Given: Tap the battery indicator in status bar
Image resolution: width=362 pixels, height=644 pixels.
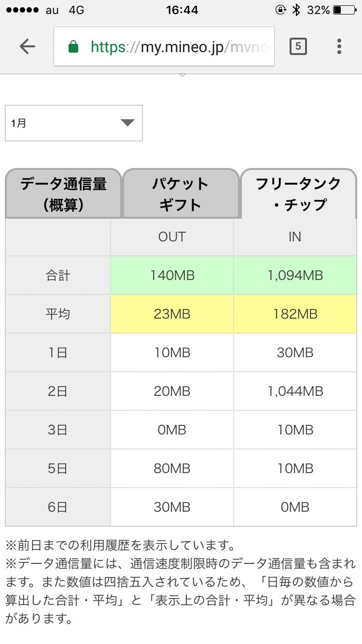Looking at the screenshot, I should click(344, 10).
